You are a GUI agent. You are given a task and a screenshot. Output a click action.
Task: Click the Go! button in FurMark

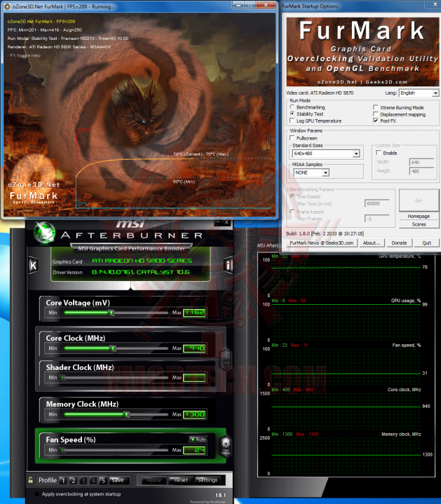click(419, 200)
